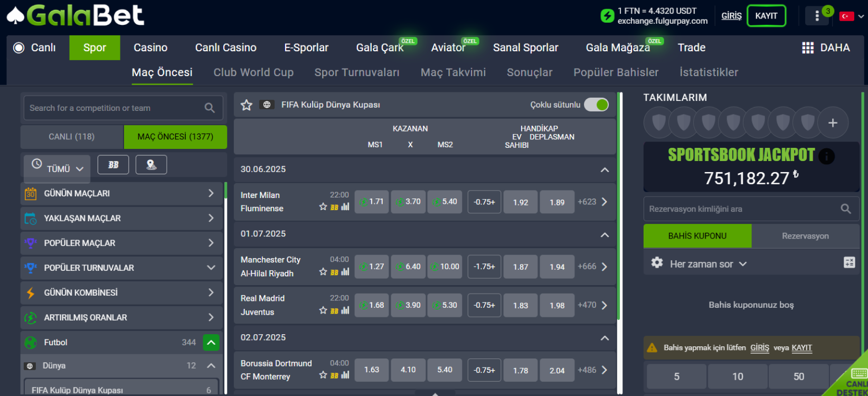Add a team with the plus button
The height and width of the screenshot is (396, 868).
pos(833,123)
